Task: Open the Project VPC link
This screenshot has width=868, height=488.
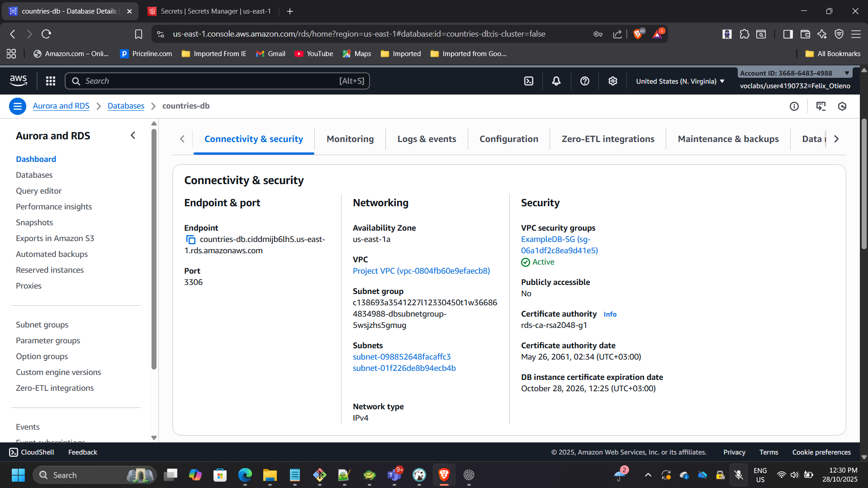Action: click(421, 271)
